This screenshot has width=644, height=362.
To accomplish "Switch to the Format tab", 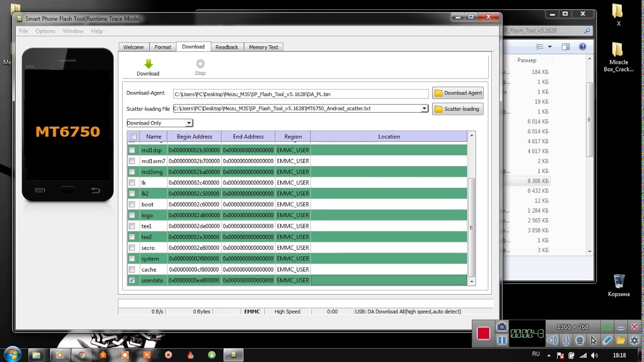I will tap(163, 47).
